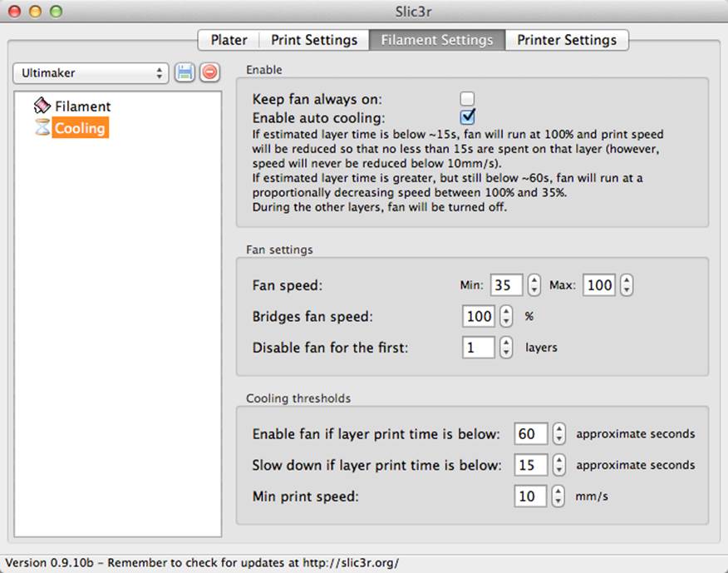Image resolution: width=728 pixels, height=573 pixels.
Task: Select the Cooling hourglass icon
Action: [42, 127]
